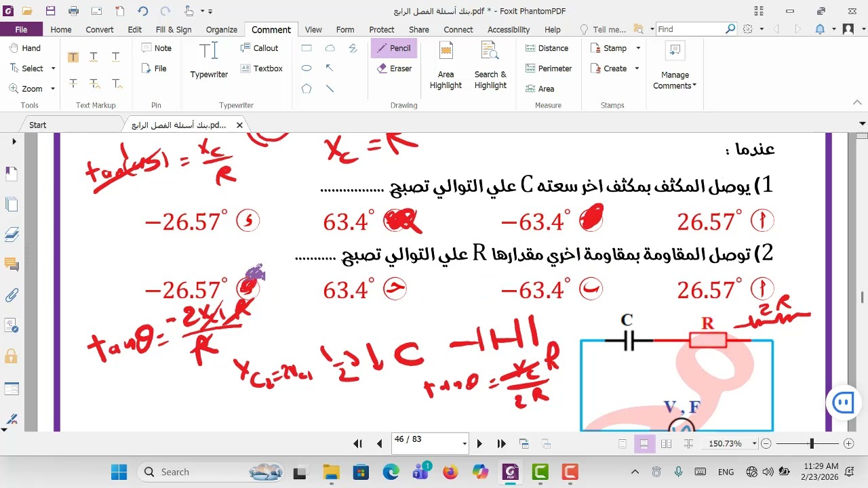Viewport: 868px width, 488px height.
Task: Open the security lock side panel
Action: point(11,356)
